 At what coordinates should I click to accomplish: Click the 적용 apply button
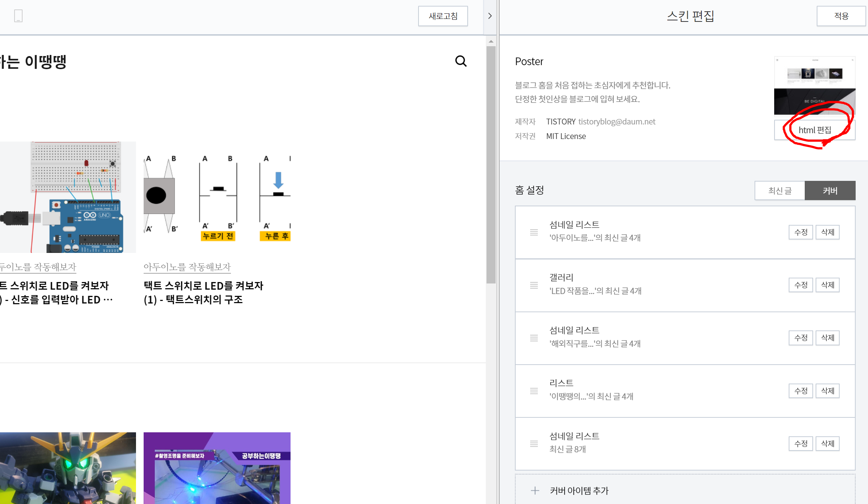tap(841, 16)
